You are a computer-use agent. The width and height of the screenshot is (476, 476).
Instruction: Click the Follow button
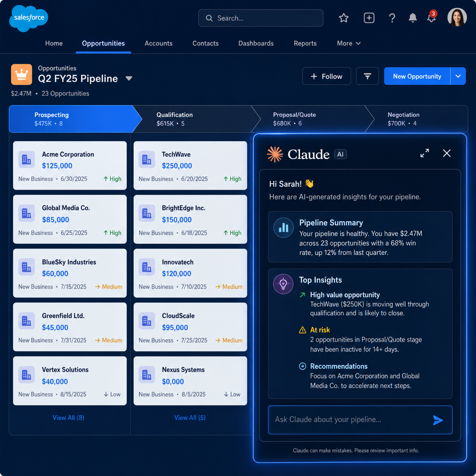327,76
